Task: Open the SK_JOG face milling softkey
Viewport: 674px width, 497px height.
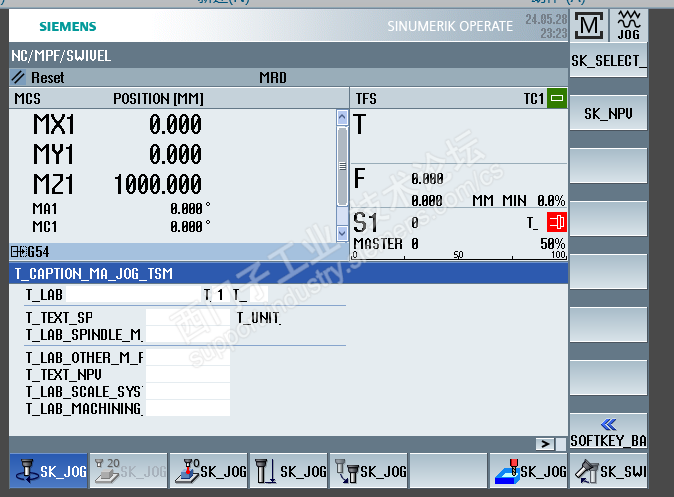Action: [528, 471]
